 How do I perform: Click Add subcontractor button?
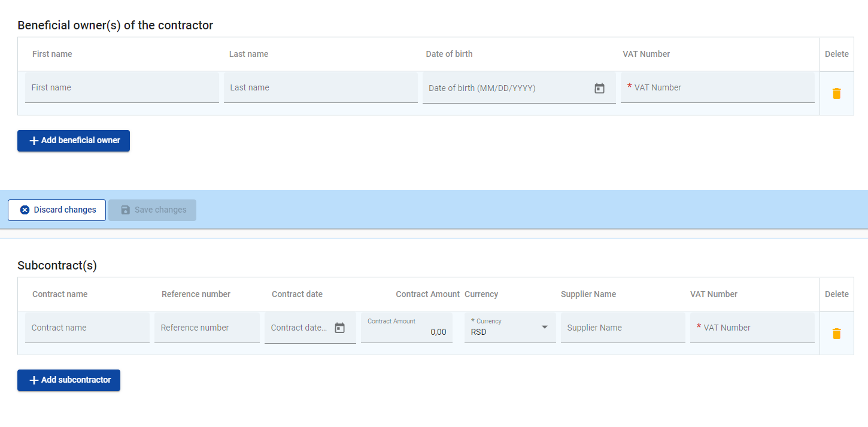69,380
